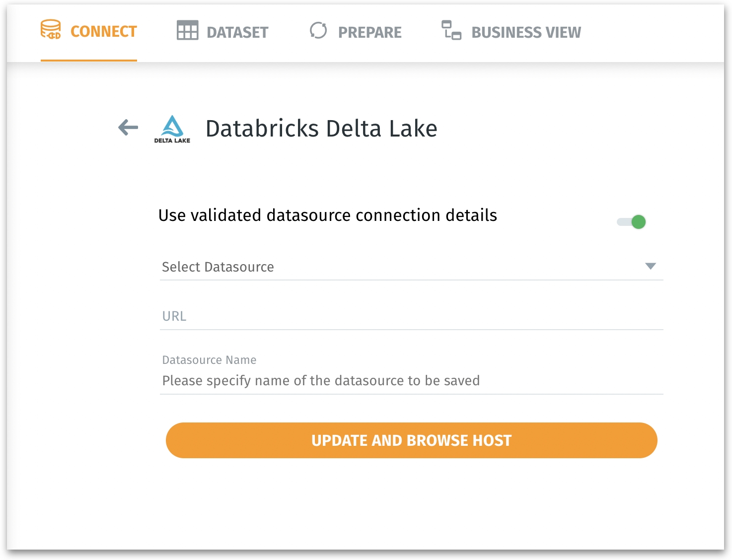Focus the Datasource Name text field
The image size is (732, 560).
[411, 381]
